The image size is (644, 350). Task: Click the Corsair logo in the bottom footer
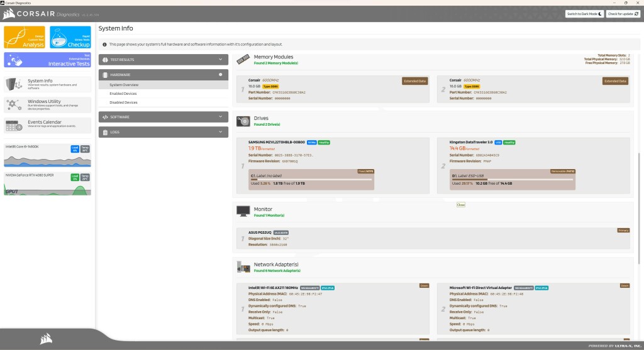tap(46, 339)
